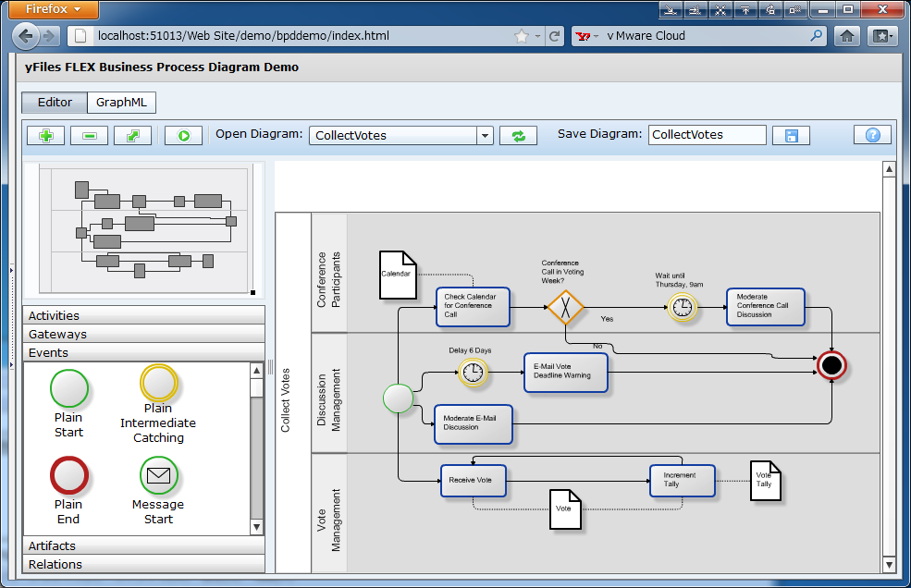Click the Moderate Conference Call Discussion task
This screenshot has height=588, width=911.
tap(765, 307)
